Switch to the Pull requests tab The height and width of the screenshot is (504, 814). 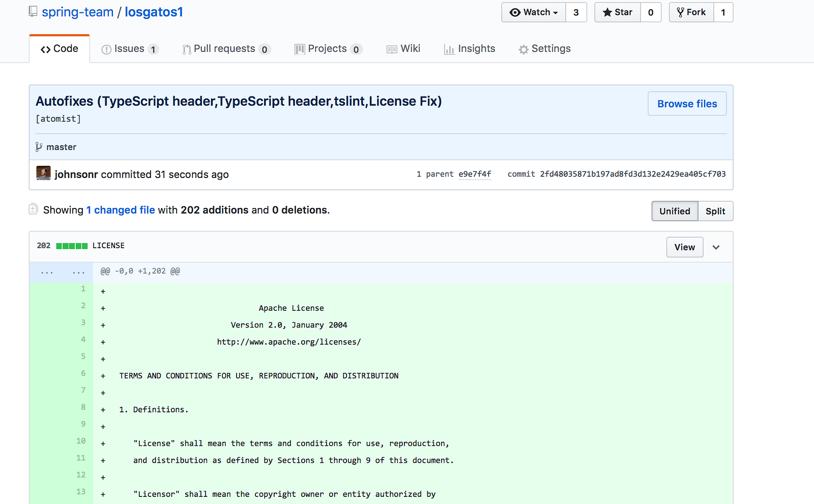pos(226,49)
